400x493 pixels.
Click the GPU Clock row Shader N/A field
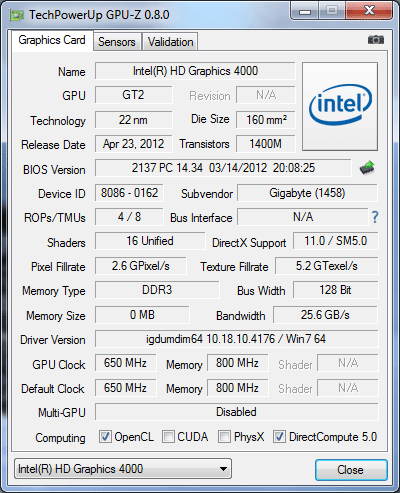coord(348,363)
